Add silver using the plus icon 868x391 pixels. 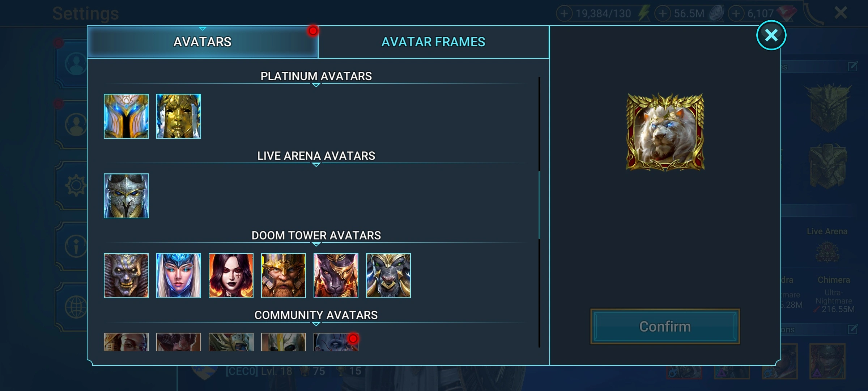663,14
